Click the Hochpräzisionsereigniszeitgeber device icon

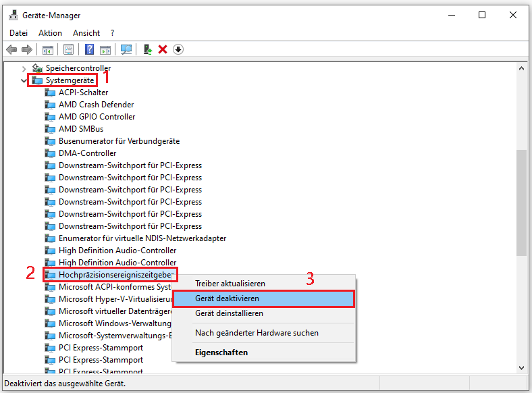pos(50,275)
